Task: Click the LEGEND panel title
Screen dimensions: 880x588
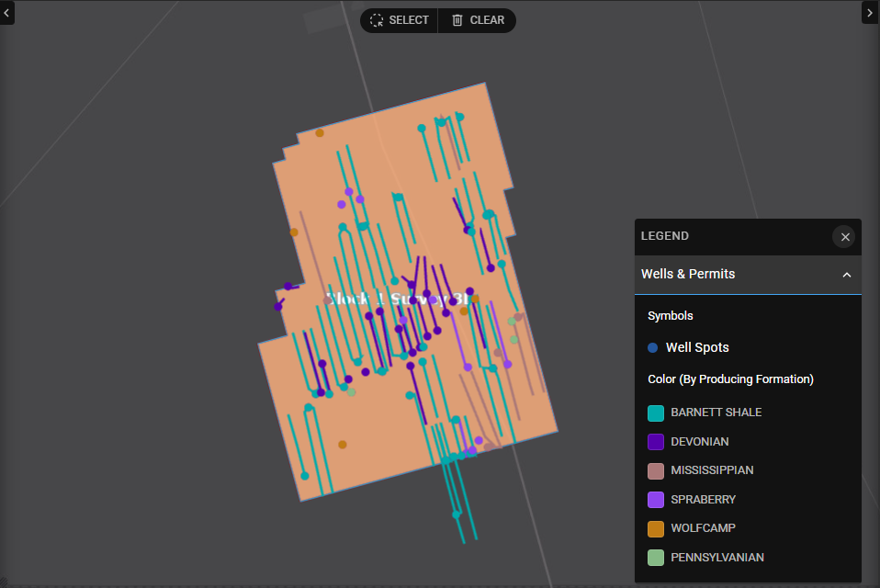Action: click(665, 236)
